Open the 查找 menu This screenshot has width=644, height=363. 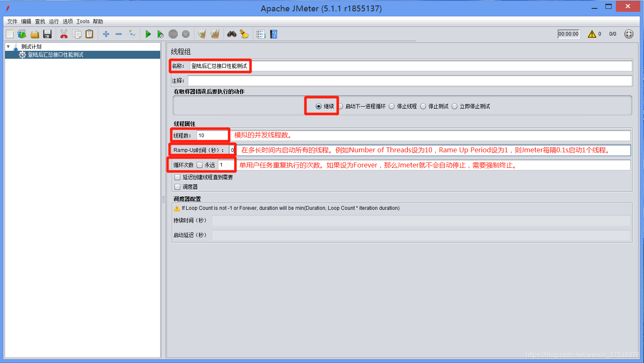(40, 21)
